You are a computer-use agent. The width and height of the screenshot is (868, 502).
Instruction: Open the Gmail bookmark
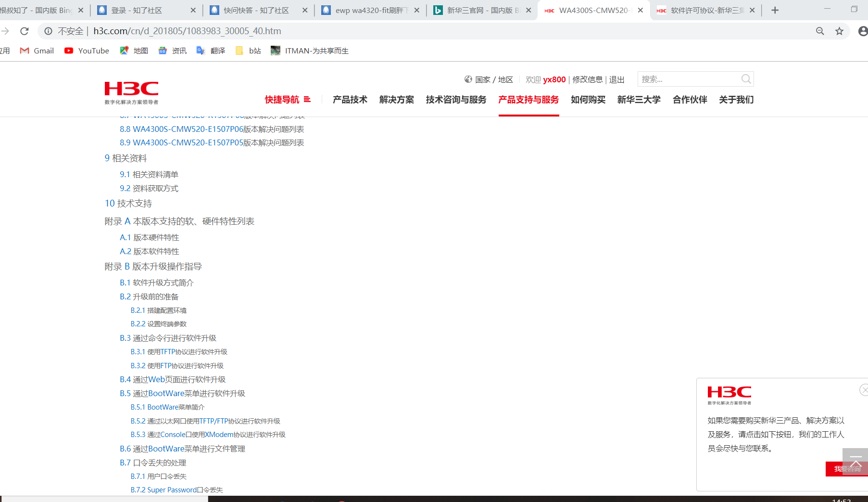pyautogui.click(x=37, y=51)
